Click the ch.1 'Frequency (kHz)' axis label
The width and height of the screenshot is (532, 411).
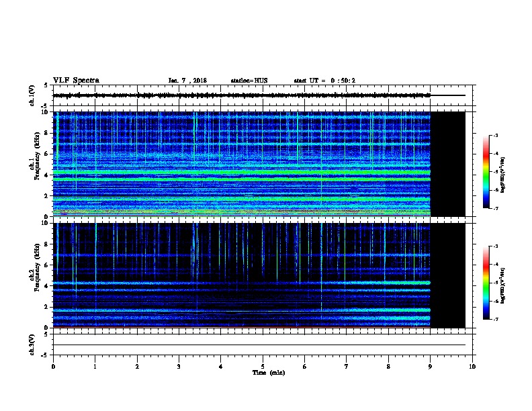click(x=37, y=156)
